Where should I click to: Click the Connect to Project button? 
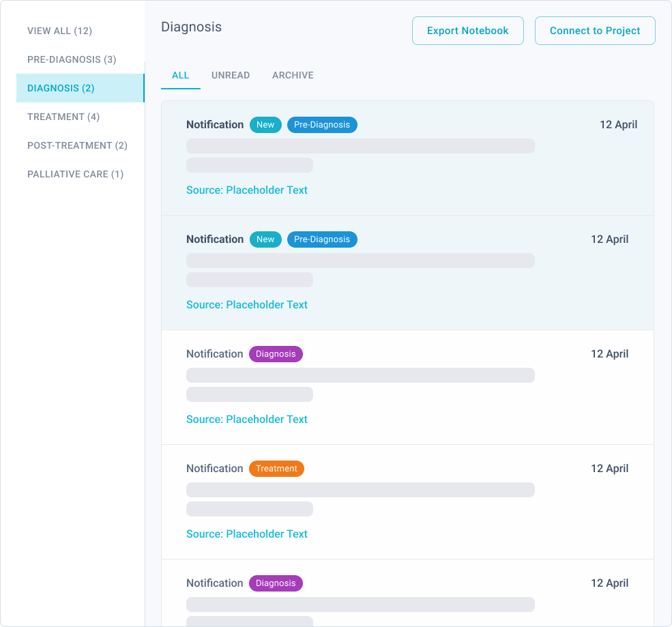[x=595, y=31]
